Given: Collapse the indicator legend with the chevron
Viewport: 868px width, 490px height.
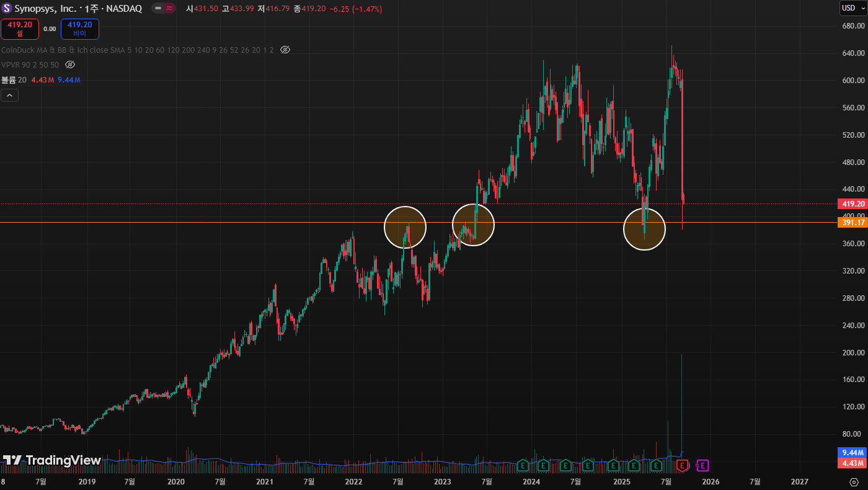Looking at the screenshot, I should 10,95.
